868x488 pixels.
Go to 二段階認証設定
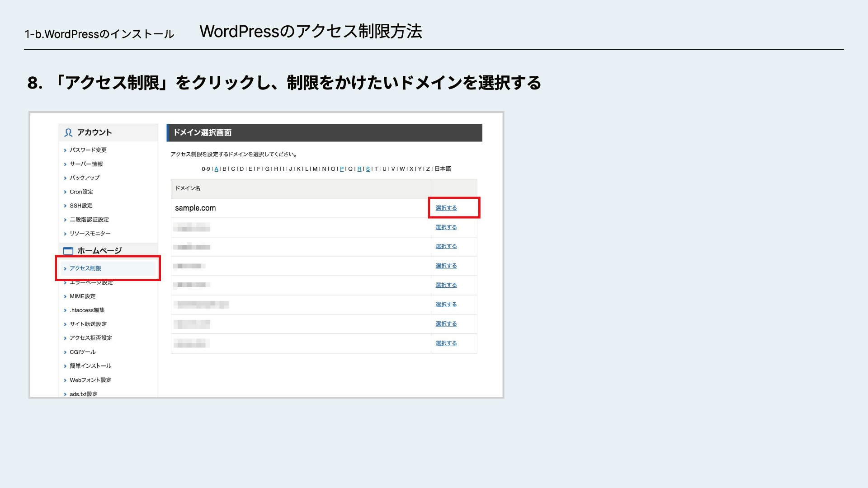pos(89,220)
